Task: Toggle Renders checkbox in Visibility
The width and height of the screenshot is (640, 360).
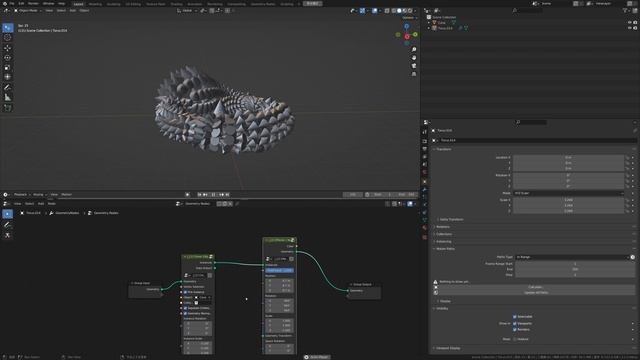Action: click(515, 329)
